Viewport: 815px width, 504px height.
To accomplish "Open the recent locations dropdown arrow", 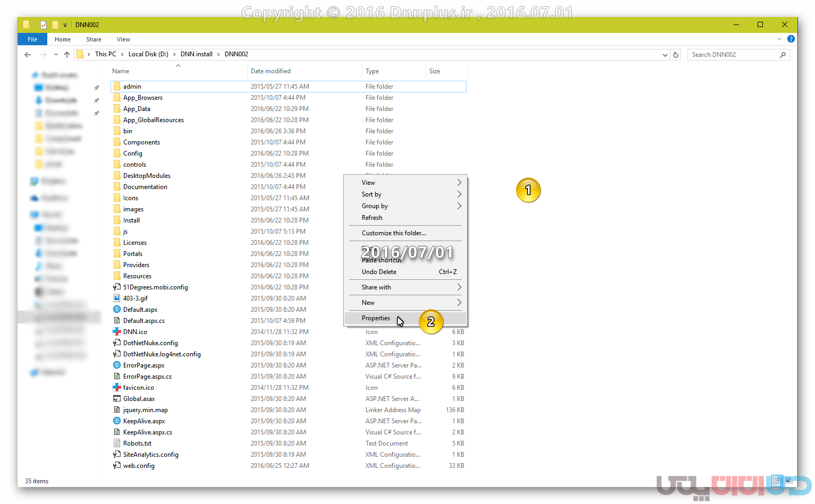I will tap(56, 55).
